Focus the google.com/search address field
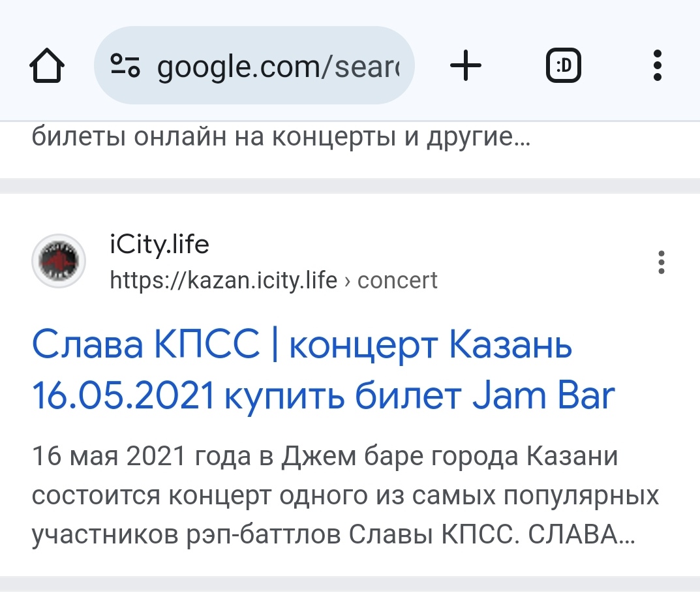 point(254,65)
